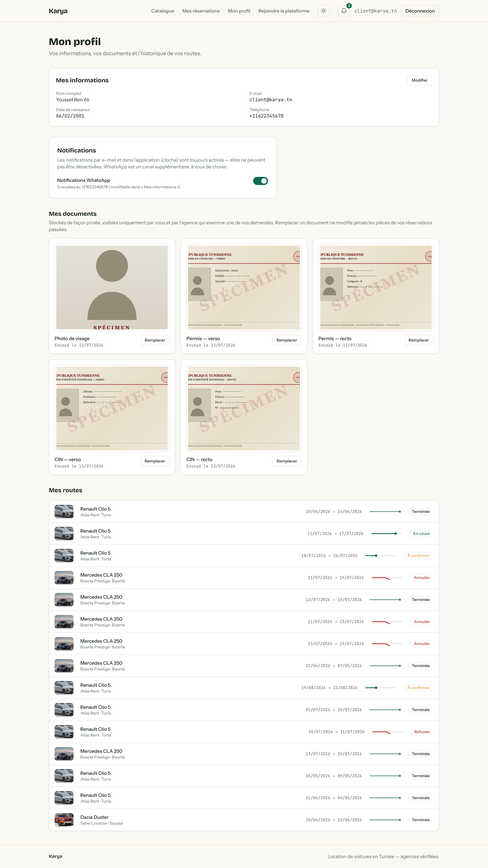Open Renault Clio 5 route 20/06/2026
Image resolution: width=488 pixels, height=868 pixels.
point(244,512)
